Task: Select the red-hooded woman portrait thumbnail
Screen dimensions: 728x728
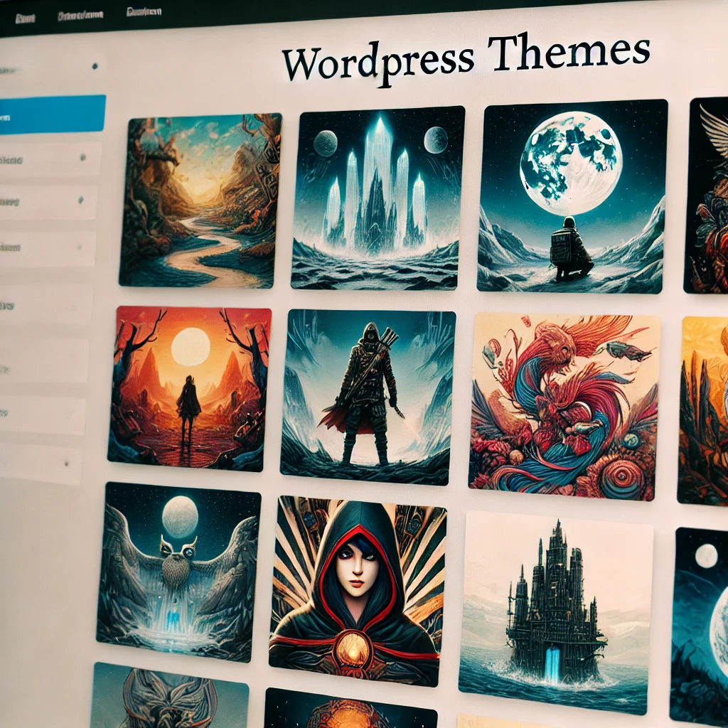Action: click(x=358, y=591)
